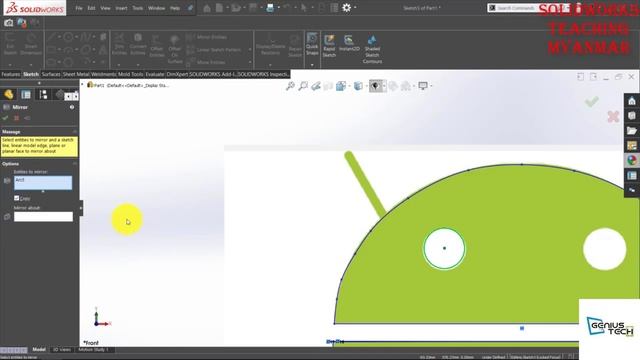Open the Options gear icon
The width and height of the screenshot is (640, 360).
click(x=346, y=8)
